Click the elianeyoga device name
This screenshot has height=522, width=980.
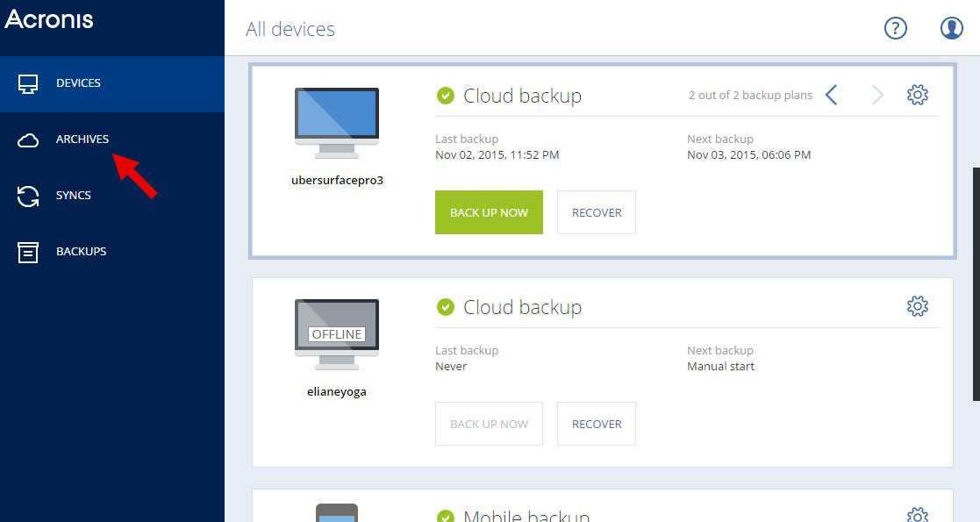point(337,392)
